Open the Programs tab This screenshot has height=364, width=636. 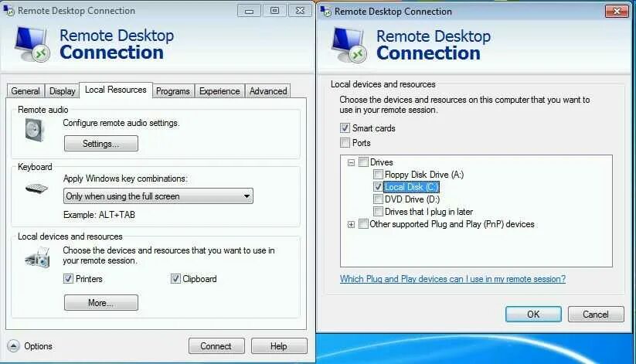tap(173, 91)
